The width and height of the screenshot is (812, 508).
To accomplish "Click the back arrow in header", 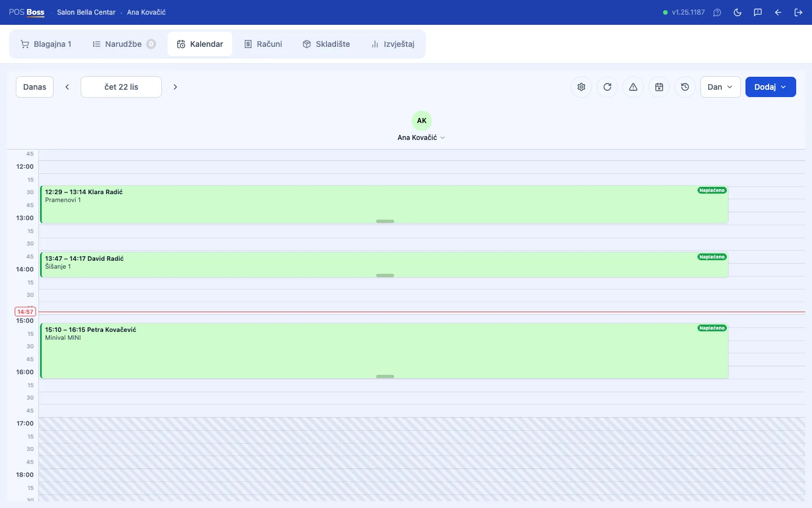I will 778,12.
